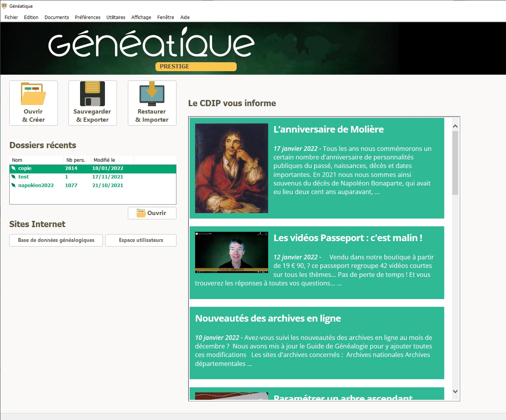Click the leaf icon beside copie

pos(14,168)
